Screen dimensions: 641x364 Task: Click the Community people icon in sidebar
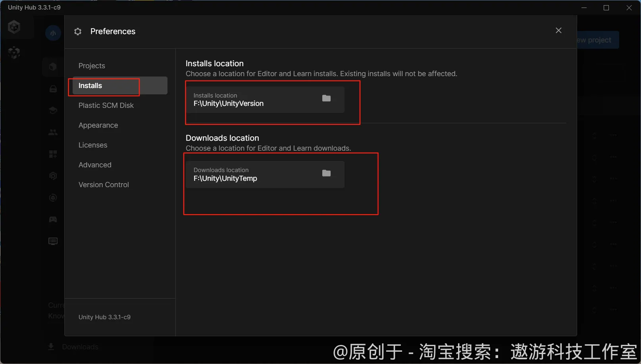[x=53, y=132]
